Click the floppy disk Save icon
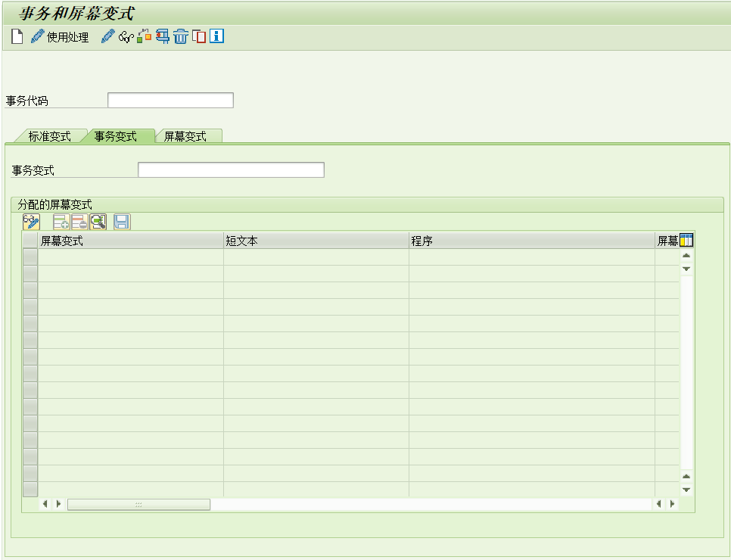This screenshot has width=731, height=560. 122,222
